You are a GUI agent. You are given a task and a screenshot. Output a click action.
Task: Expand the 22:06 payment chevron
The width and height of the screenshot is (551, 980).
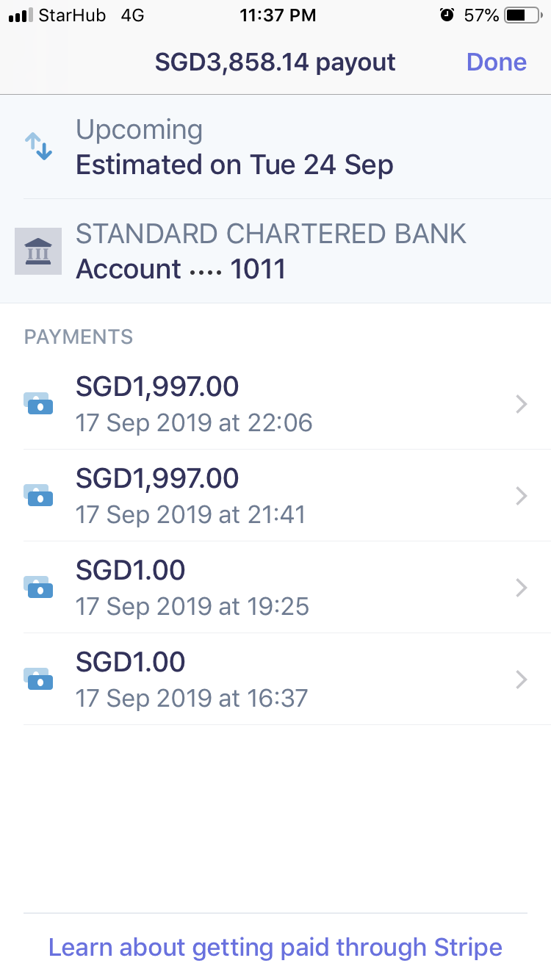(521, 404)
